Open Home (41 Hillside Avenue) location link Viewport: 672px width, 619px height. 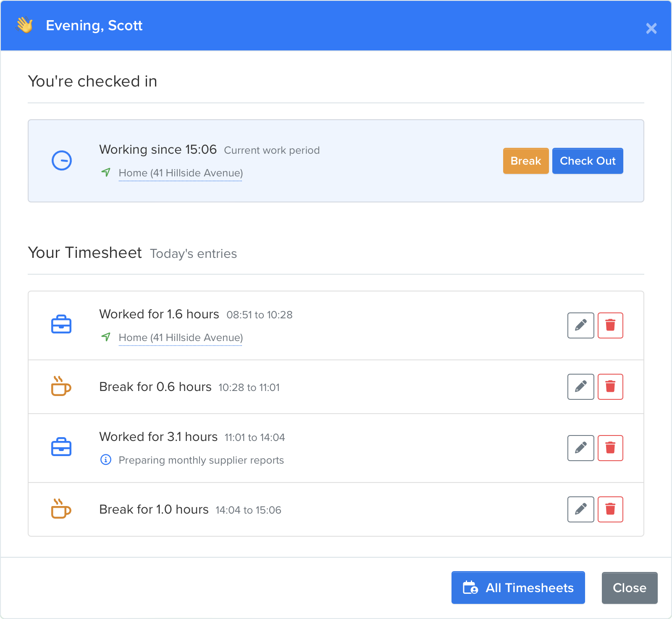pos(180,173)
